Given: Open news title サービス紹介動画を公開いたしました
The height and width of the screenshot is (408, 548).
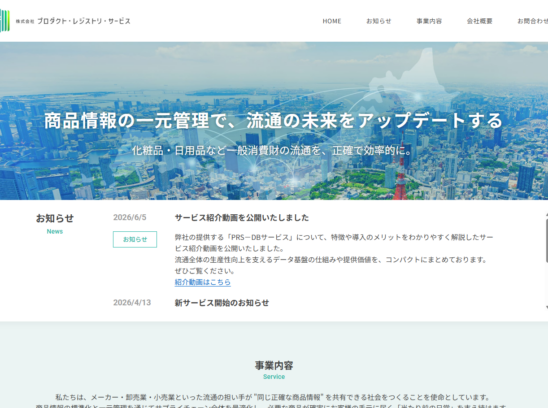Looking at the screenshot, I should coord(242,218).
